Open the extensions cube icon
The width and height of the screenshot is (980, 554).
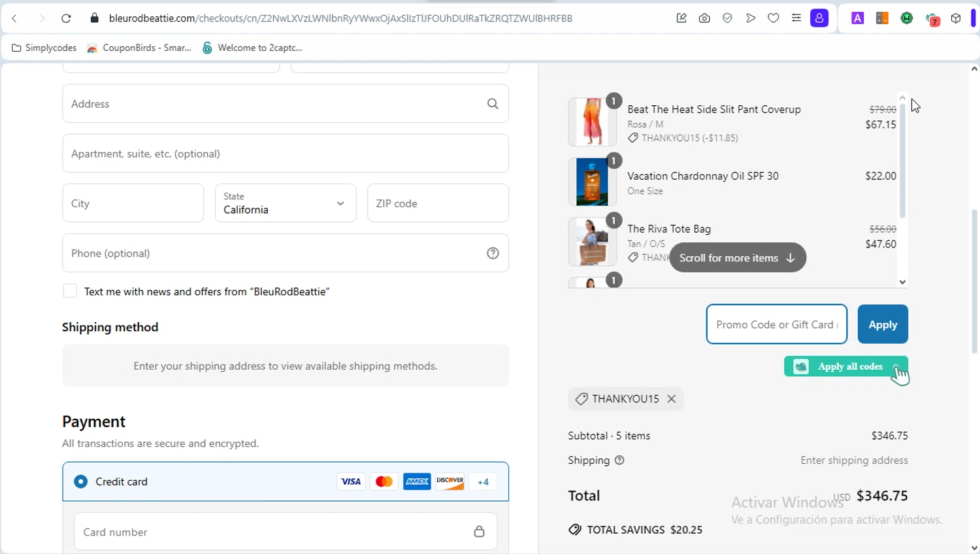tap(956, 18)
